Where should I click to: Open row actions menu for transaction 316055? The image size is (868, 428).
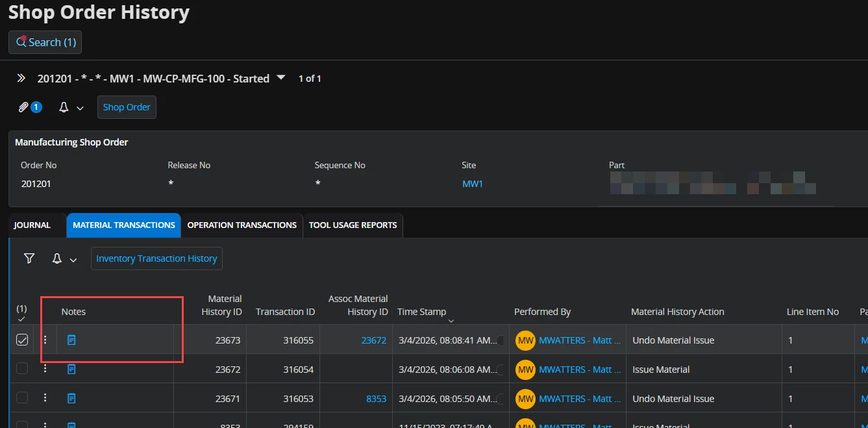pyautogui.click(x=45, y=340)
